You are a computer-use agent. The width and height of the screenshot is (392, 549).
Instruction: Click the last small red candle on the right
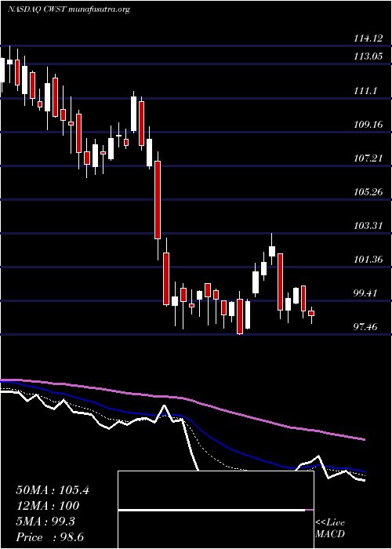(x=311, y=314)
